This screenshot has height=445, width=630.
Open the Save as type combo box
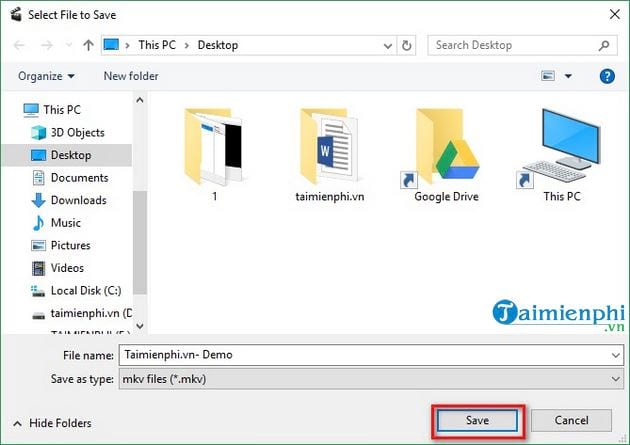tap(371, 379)
